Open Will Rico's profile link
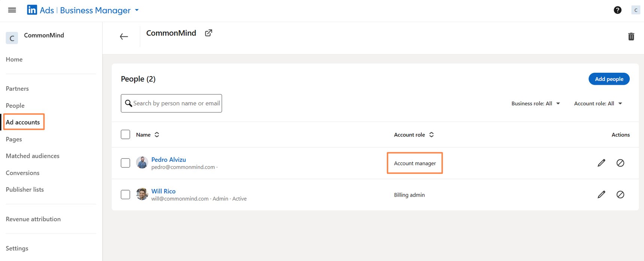Image resolution: width=644 pixels, height=261 pixels. point(163,191)
